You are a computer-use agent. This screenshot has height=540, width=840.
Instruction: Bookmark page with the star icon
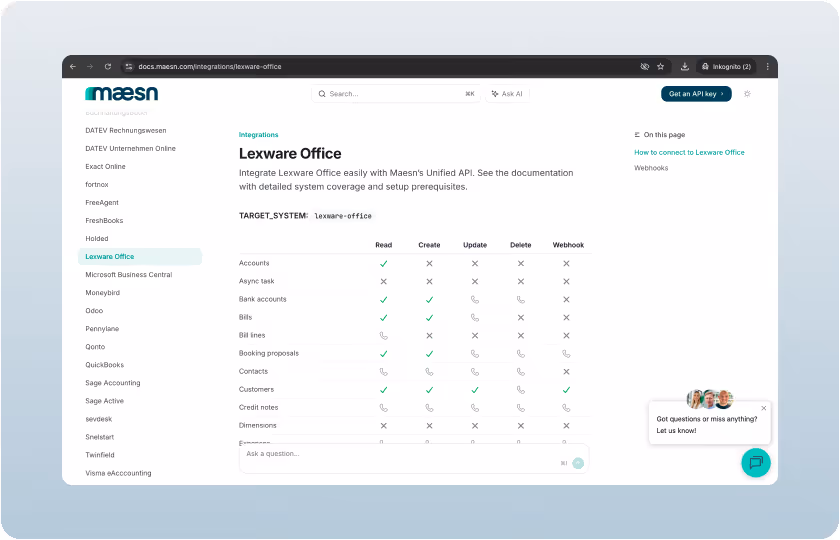pos(661,66)
